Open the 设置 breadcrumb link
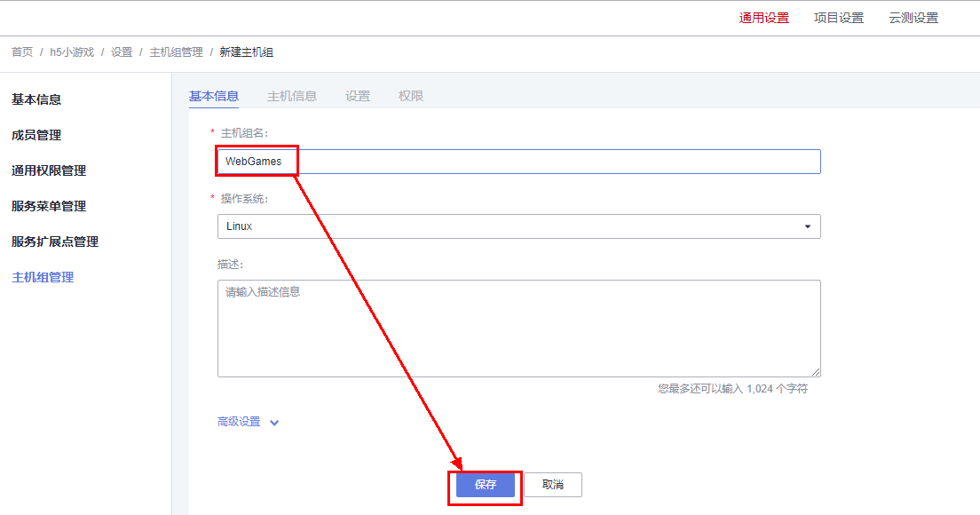This screenshot has height=515, width=980. [122, 52]
